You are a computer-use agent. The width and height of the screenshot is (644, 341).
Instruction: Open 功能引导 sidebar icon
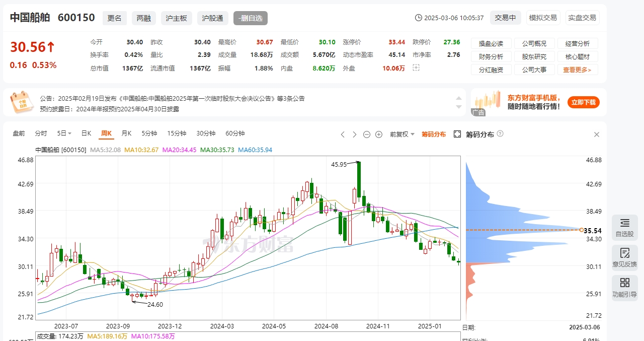tap(625, 288)
